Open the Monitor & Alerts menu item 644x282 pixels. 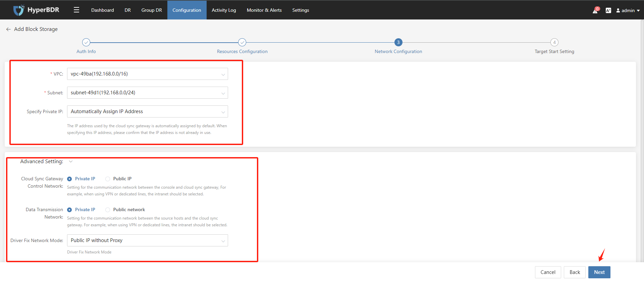(x=264, y=10)
